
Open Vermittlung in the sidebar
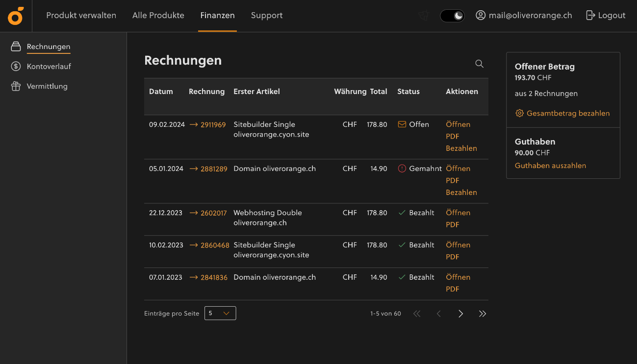pos(47,86)
